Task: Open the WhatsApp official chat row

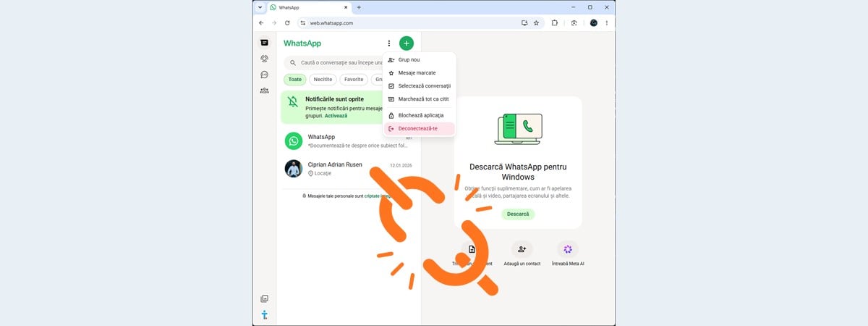Action: (x=349, y=141)
